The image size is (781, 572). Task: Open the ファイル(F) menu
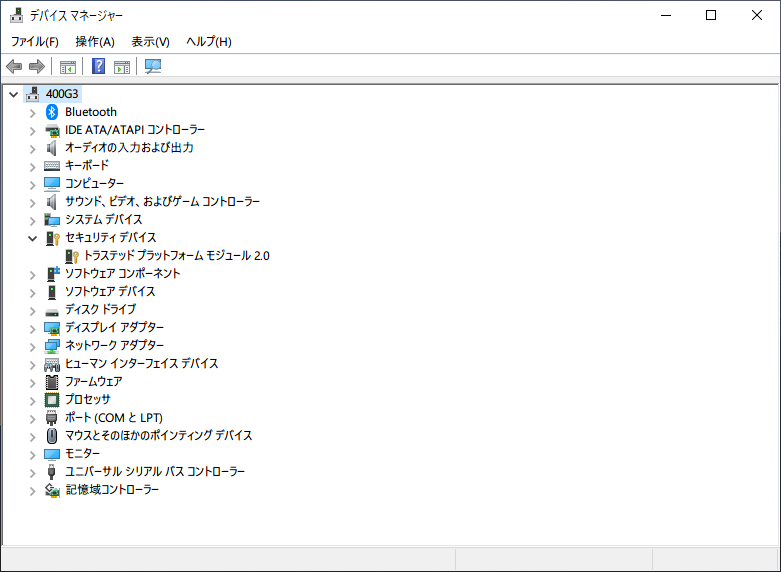[x=35, y=41]
